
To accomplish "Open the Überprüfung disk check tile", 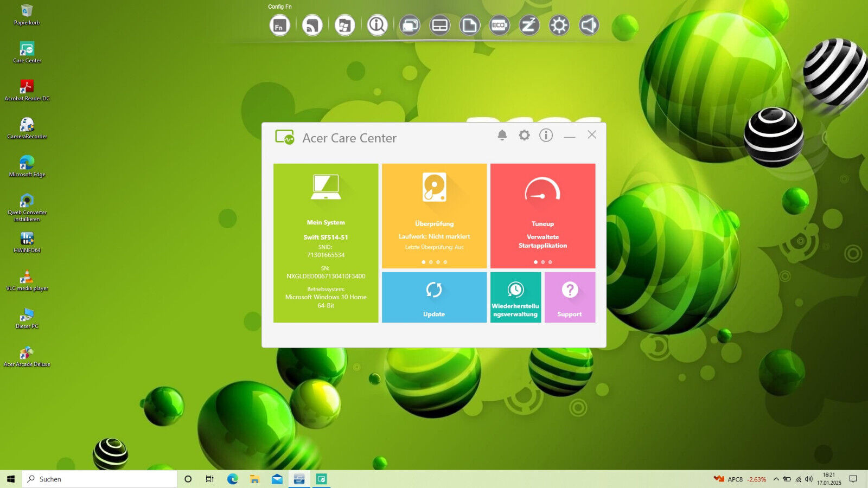I will [x=434, y=216].
